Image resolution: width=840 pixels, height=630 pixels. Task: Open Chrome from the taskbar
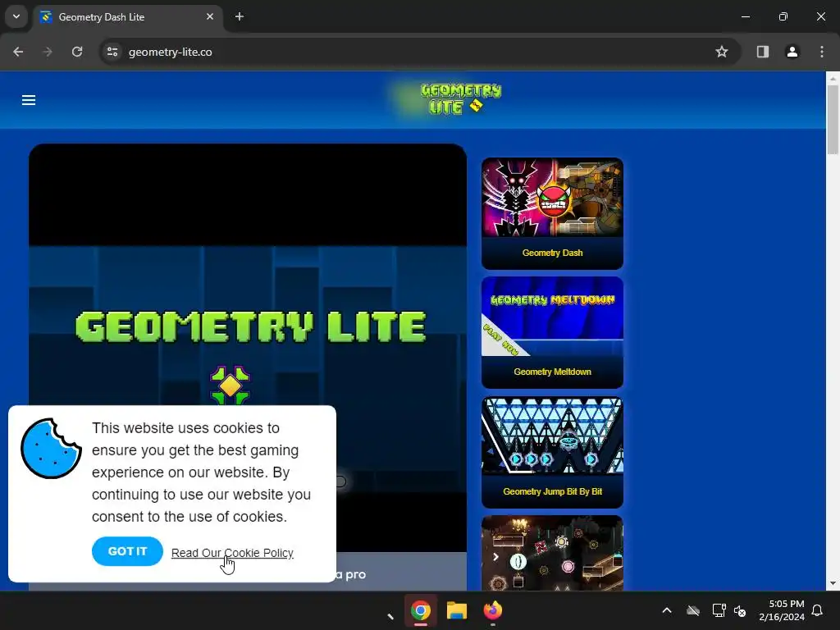pos(421,610)
